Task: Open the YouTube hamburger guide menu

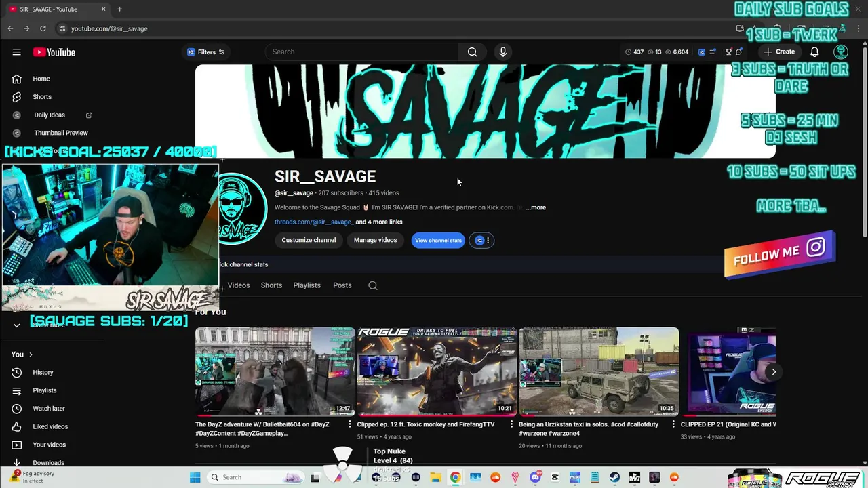Action: [16, 52]
